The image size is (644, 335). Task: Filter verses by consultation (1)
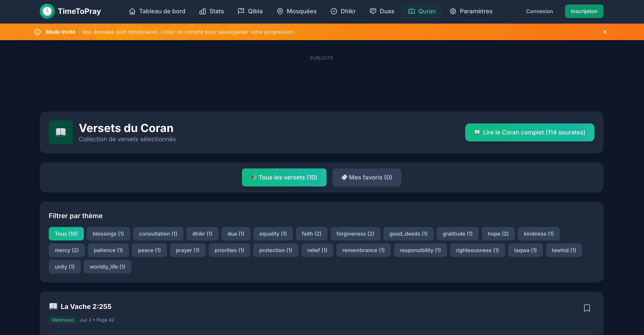point(158,234)
